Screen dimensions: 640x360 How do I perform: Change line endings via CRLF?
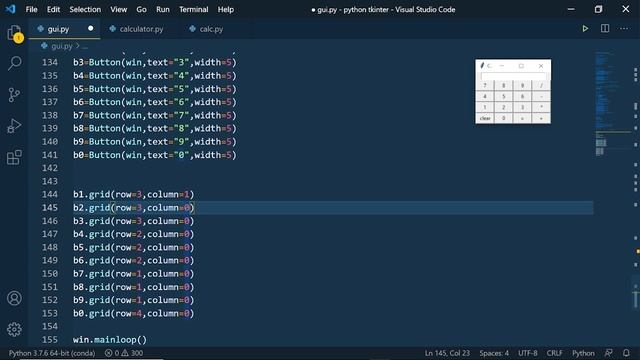[x=554, y=353]
